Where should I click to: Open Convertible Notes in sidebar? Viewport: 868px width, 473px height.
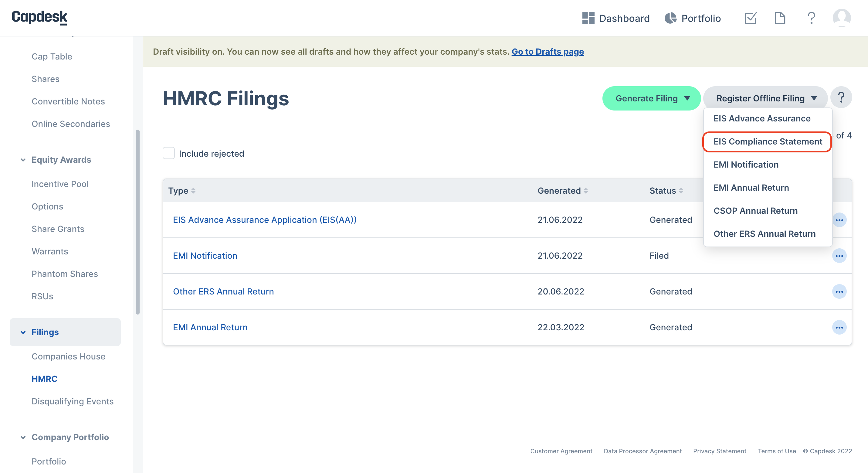pyautogui.click(x=68, y=101)
